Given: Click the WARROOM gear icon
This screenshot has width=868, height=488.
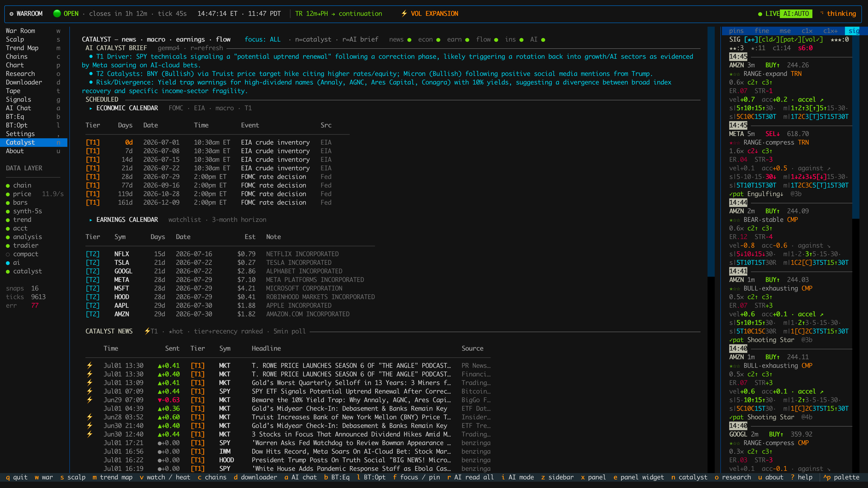Looking at the screenshot, I should point(12,14).
